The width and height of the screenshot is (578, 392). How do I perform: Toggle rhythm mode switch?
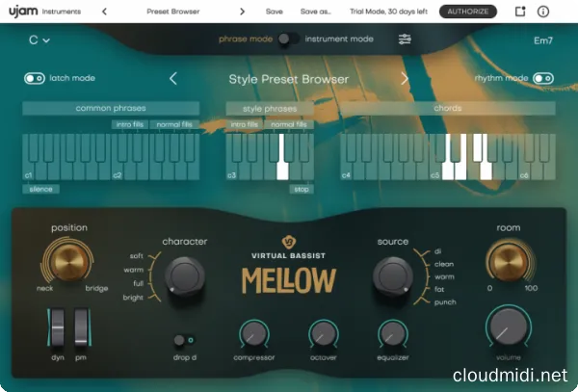click(543, 78)
